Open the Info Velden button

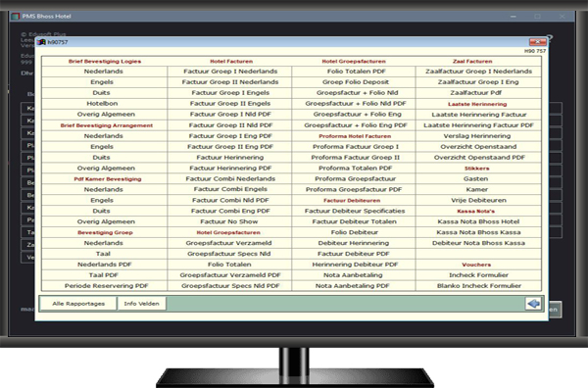(142, 304)
